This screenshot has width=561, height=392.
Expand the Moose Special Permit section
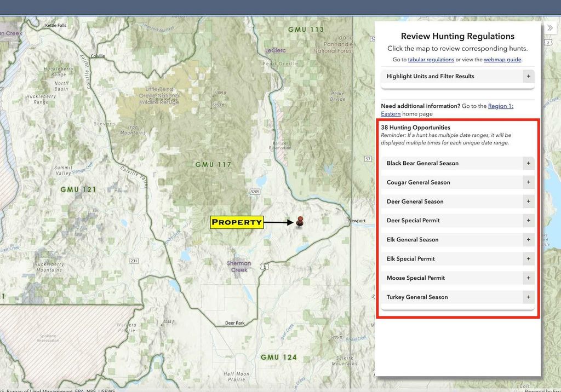click(415, 278)
